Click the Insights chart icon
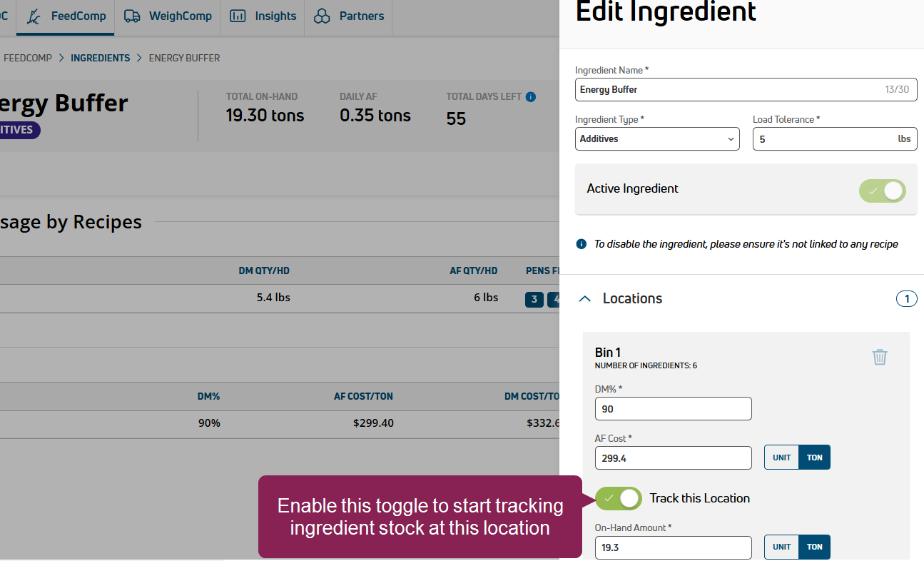This screenshot has height=561, width=924. 238,16
